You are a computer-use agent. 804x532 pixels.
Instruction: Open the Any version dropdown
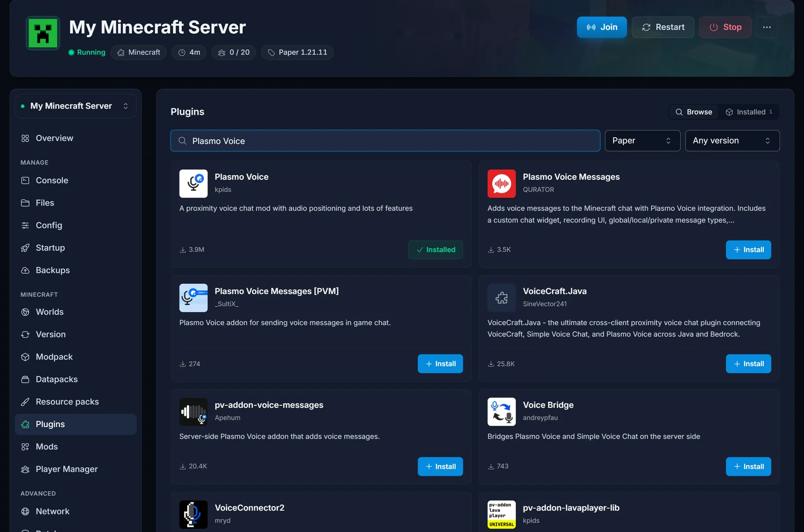click(x=732, y=141)
